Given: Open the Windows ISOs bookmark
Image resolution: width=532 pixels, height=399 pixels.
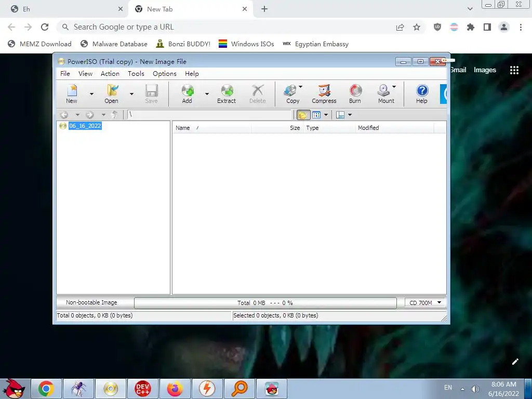Looking at the screenshot, I should (x=246, y=44).
